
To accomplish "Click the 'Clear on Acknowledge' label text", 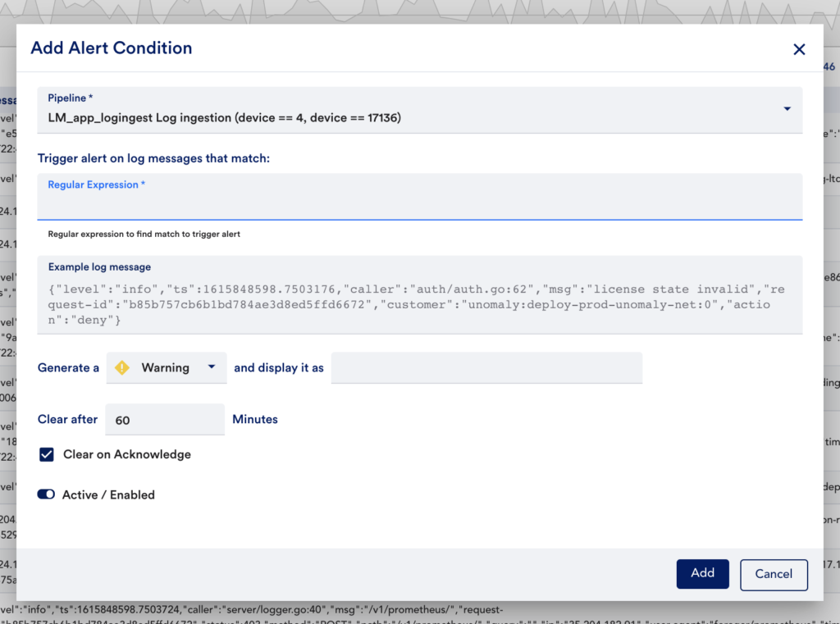I will pyautogui.click(x=127, y=454).
